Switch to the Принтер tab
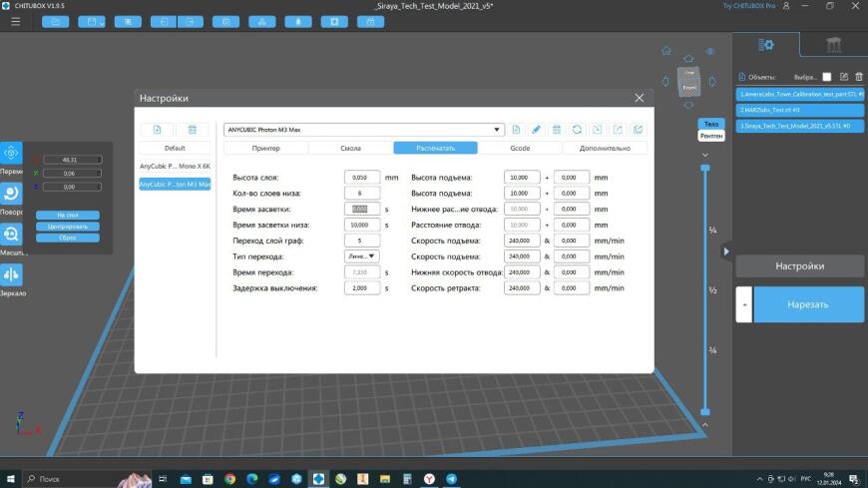 point(265,148)
